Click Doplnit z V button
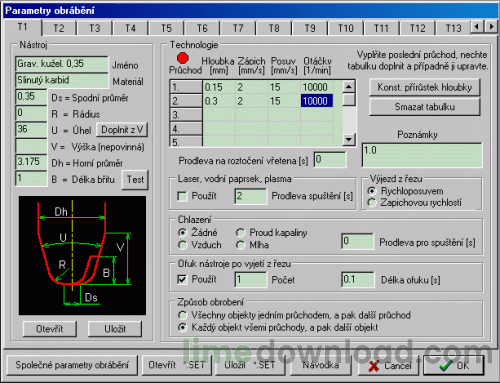 [122, 130]
